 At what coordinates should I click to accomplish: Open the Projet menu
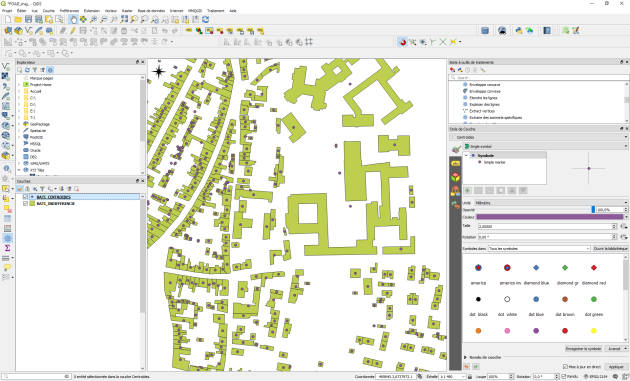coord(7,10)
